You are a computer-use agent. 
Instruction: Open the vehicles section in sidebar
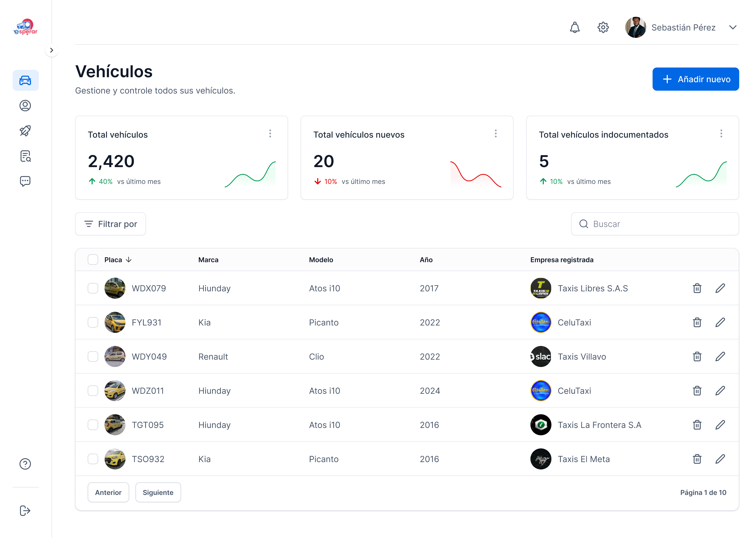pyautogui.click(x=25, y=81)
